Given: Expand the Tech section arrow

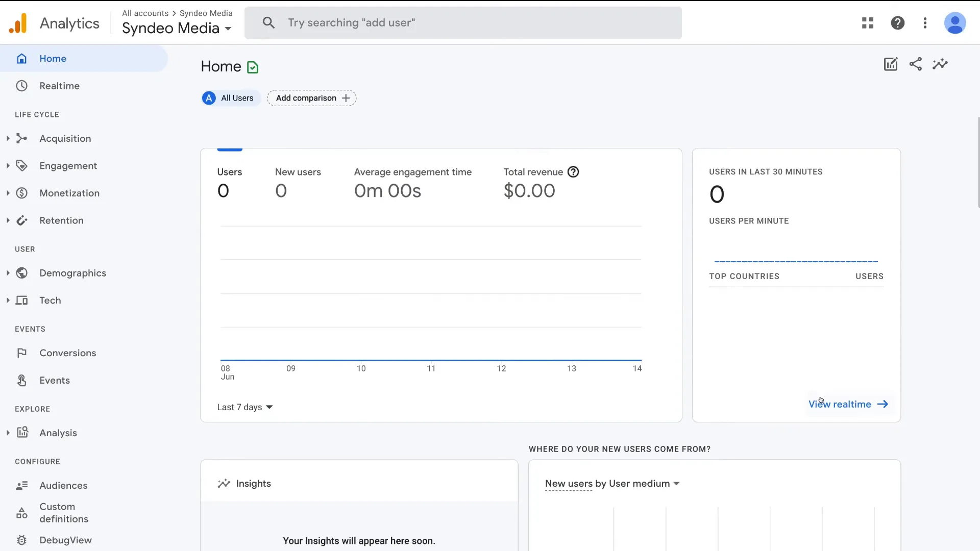Looking at the screenshot, I should pos(8,300).
